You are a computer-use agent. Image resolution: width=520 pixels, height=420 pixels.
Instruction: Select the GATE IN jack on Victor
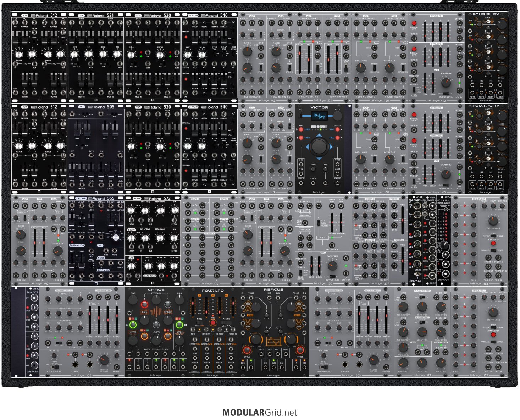(301, 183)
